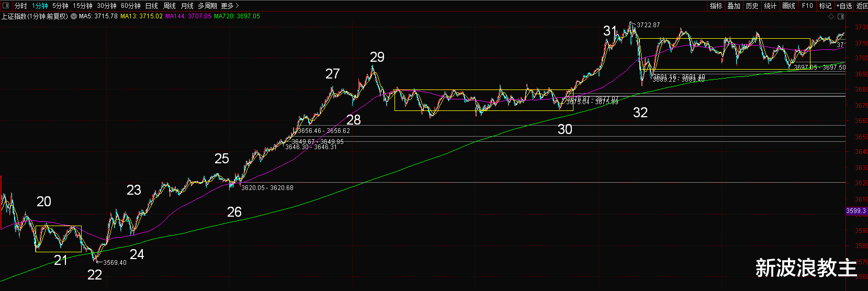
Task: Click the 返回 back button
Action: (862, 6)
